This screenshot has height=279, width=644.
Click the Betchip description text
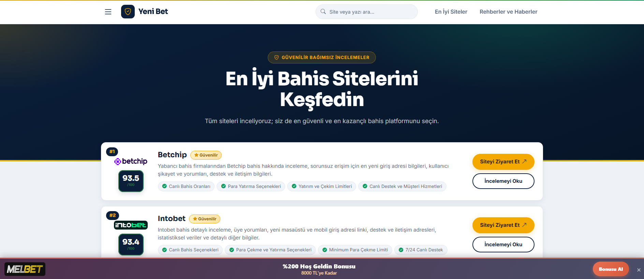303,170
